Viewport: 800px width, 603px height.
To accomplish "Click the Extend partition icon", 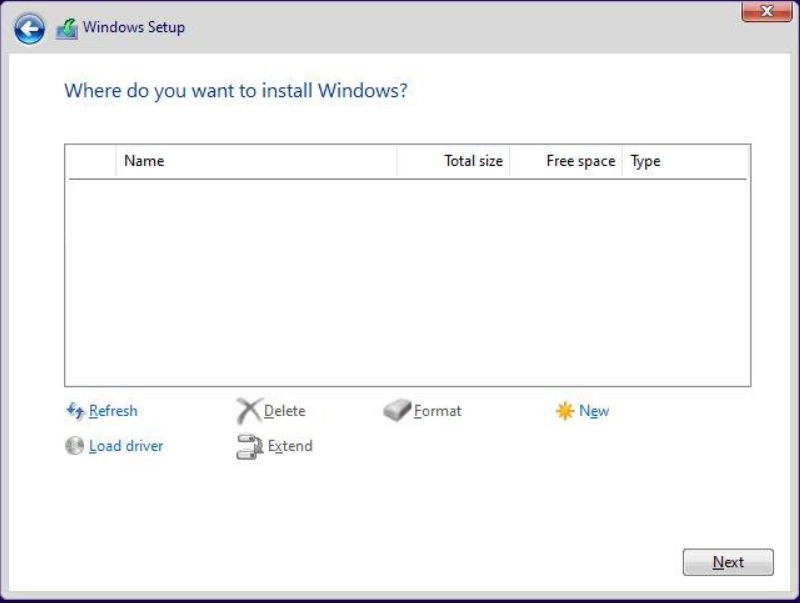I will (x=250, y=446).
